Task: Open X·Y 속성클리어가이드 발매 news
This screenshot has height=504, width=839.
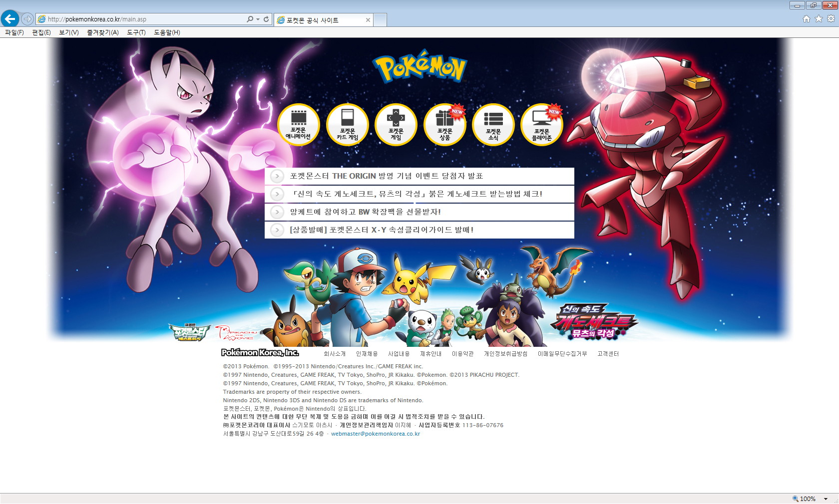Action: pos(382,230)
